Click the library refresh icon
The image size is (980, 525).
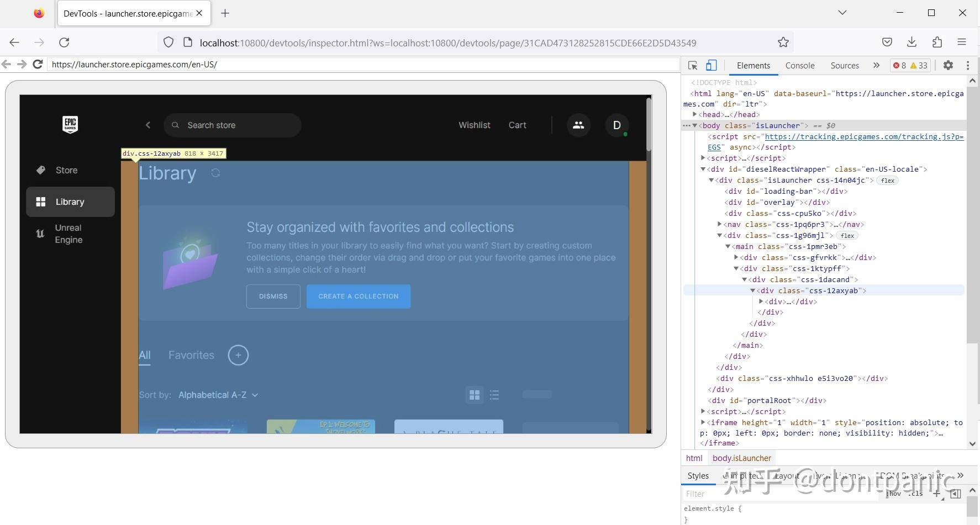(215, 173)
